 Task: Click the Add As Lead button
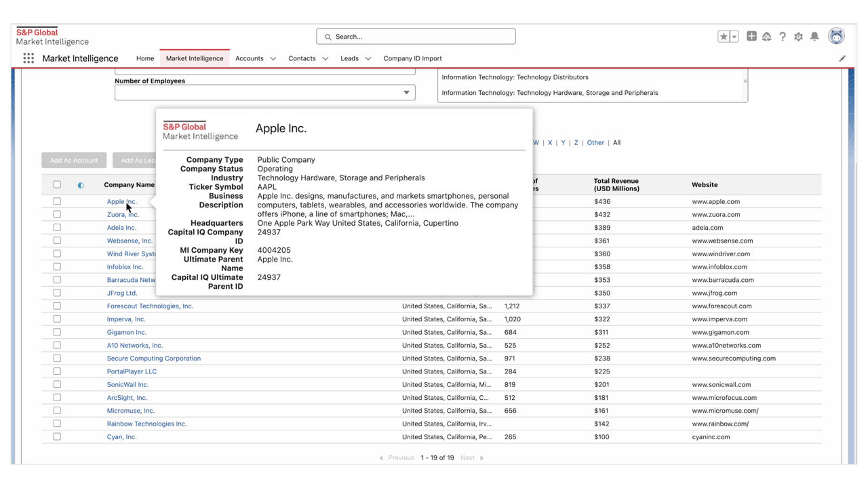click(x=134, y=161)
